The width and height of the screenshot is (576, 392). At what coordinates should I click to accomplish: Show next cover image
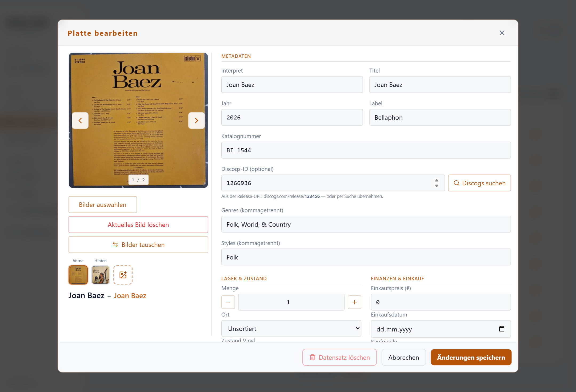(197, 121)
